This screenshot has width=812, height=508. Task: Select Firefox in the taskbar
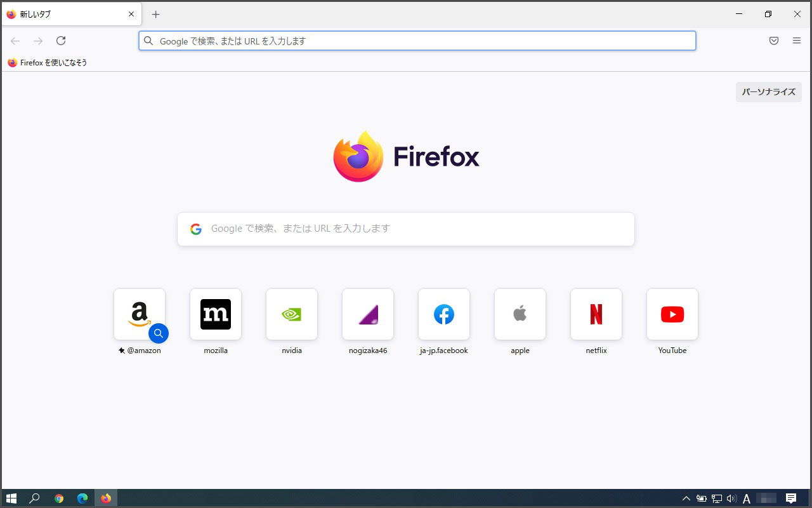106,498
